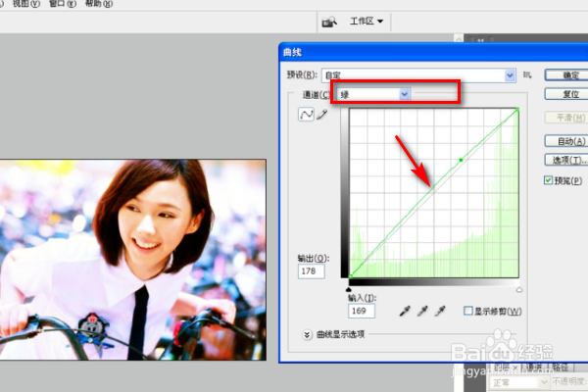Click the 平滑(M) smooth button
The height and width of the screenshot is (392, 588).
tap(566, 118)
